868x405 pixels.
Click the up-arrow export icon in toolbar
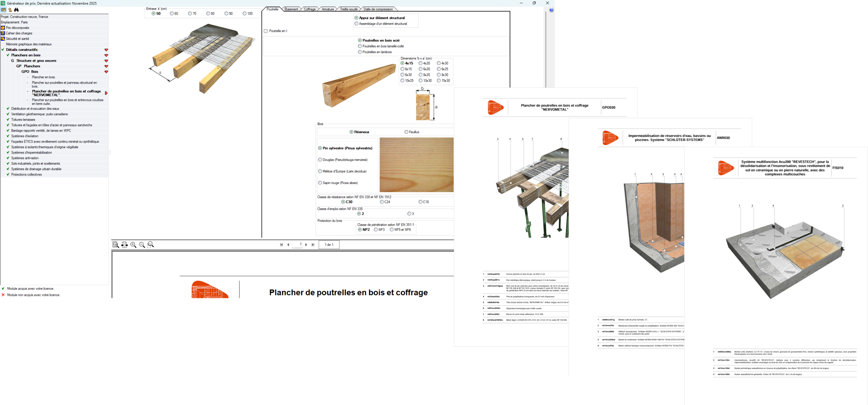10,10
